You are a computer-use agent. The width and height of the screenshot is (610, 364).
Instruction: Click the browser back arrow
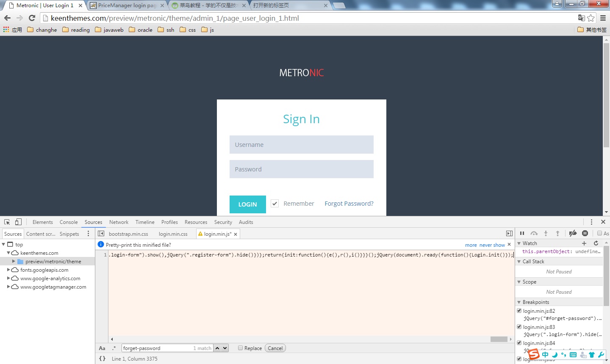coord(7,18)
